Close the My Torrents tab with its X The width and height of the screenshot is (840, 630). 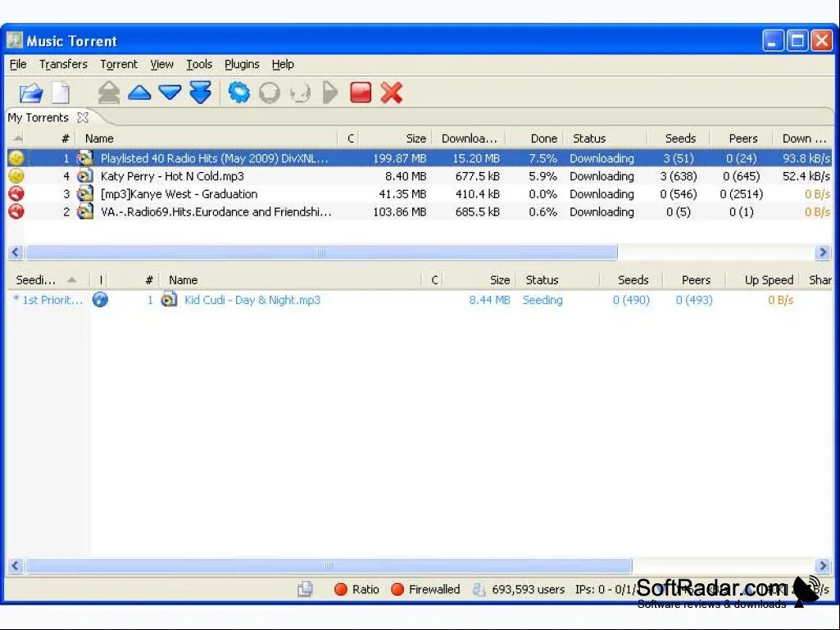click(83, 117)
